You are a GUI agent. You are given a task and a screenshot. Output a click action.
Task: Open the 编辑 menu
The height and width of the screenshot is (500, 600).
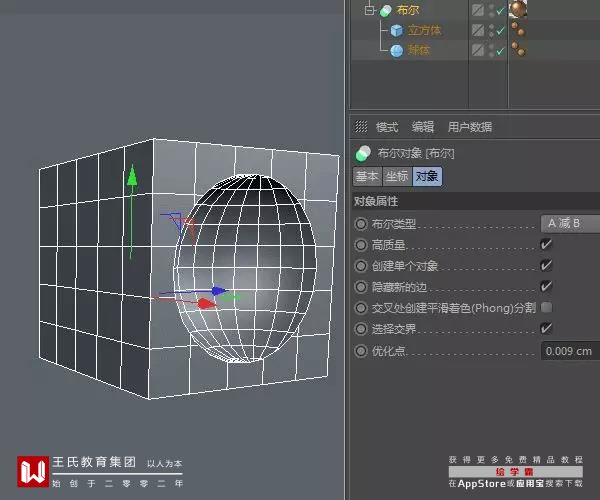coord(423,127)
